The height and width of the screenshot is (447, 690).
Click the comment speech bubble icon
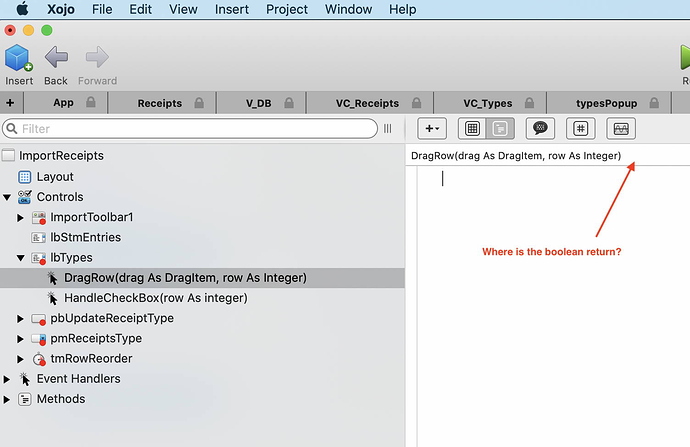[540, 128]
